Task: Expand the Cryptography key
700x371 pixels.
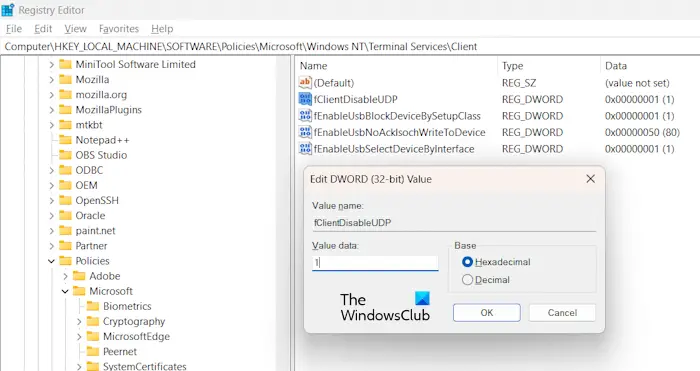Action: click(x=79, y=322)
